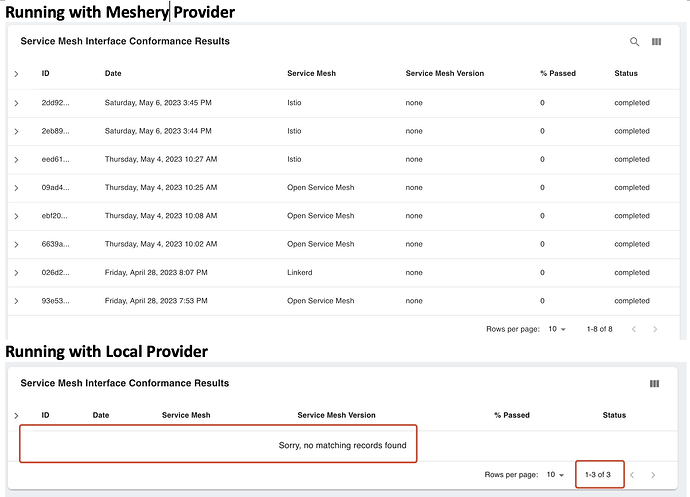Expand row with ID 09ad4...
The image size is (690, 497).
pos(16,188)
